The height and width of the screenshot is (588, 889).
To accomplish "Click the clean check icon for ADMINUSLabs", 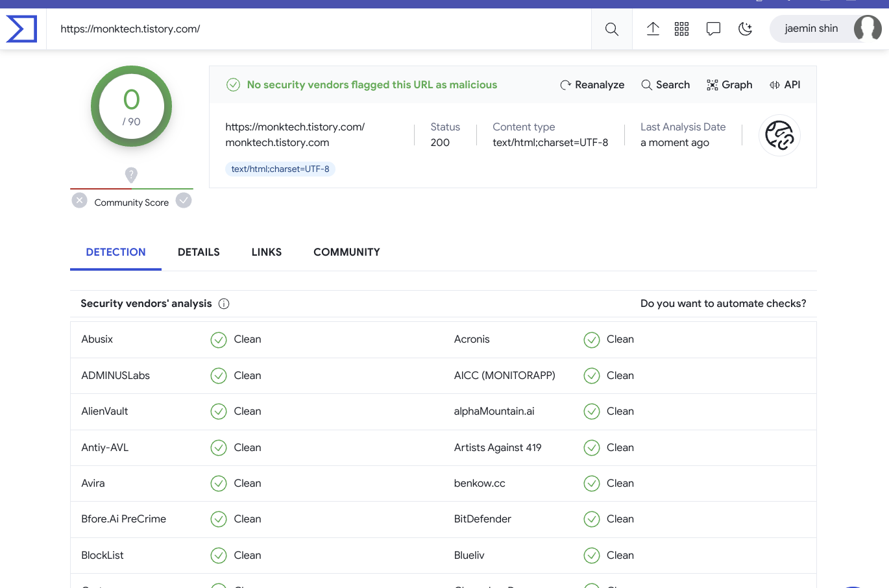I will pos(219,376).
